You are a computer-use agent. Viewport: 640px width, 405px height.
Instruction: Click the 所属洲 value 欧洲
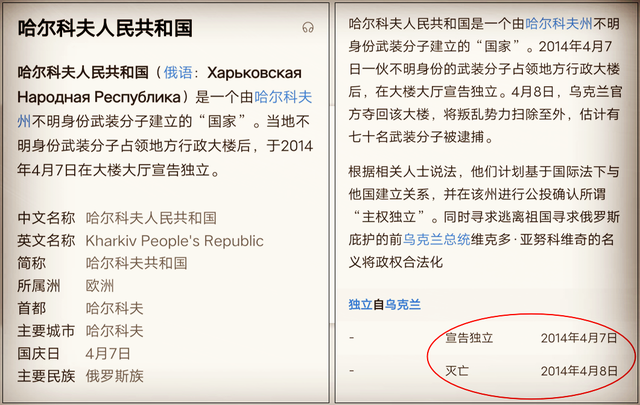click(100, 286)
